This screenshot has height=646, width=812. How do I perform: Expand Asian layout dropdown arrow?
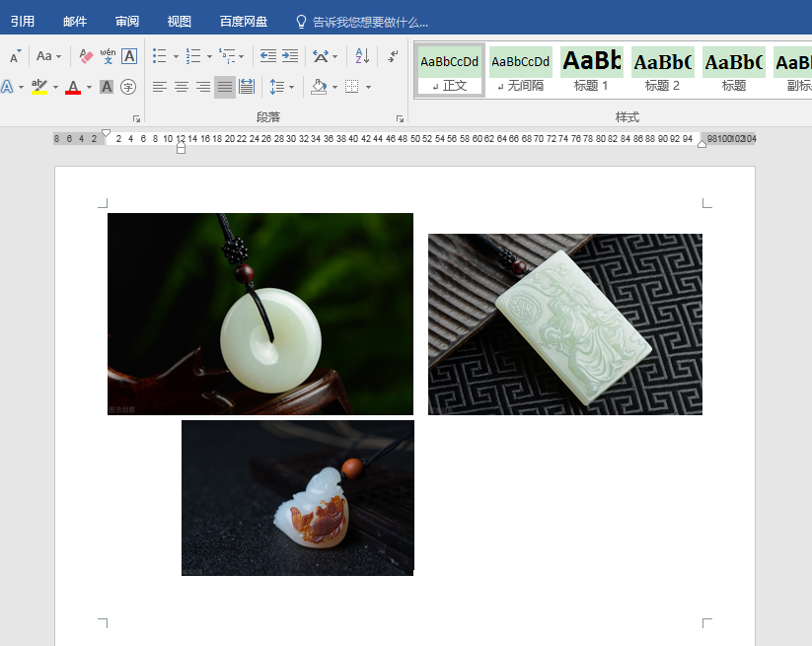click(335, 56)
